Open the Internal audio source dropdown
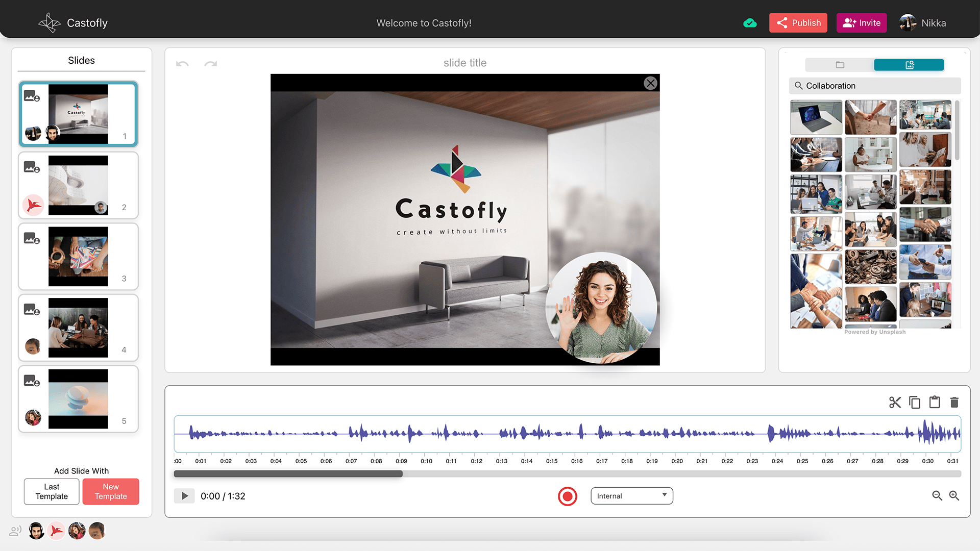 click(632, 496)
